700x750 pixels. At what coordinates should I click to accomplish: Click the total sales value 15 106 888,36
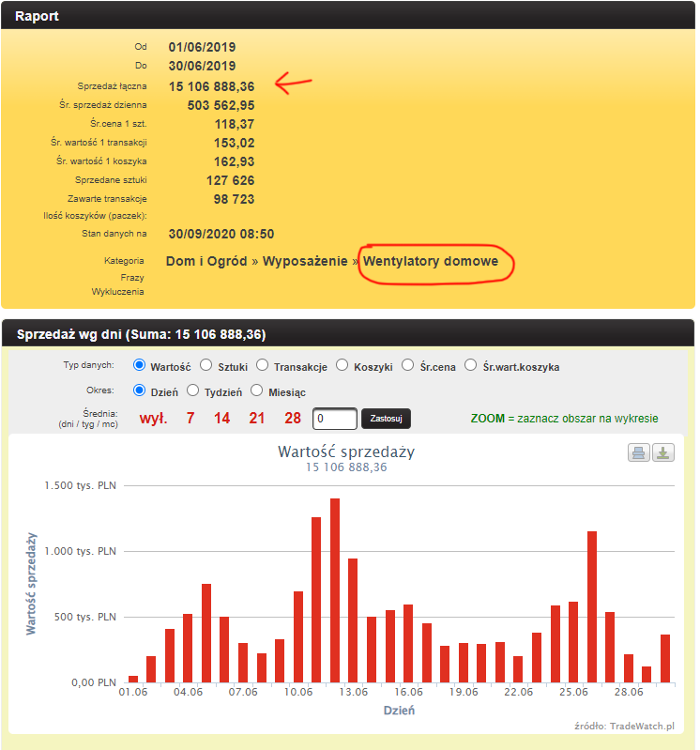[211, 86]
